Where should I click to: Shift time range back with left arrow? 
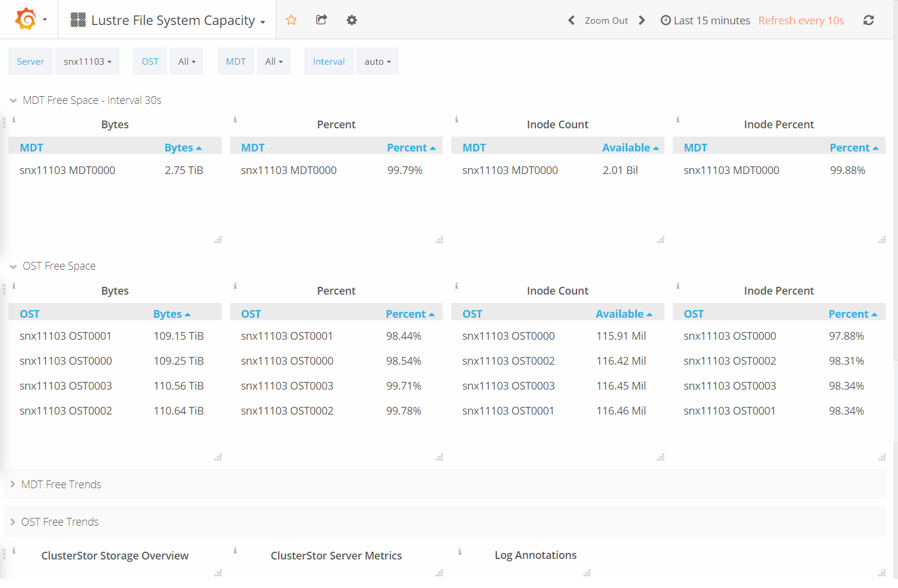(x=571, y=20)
